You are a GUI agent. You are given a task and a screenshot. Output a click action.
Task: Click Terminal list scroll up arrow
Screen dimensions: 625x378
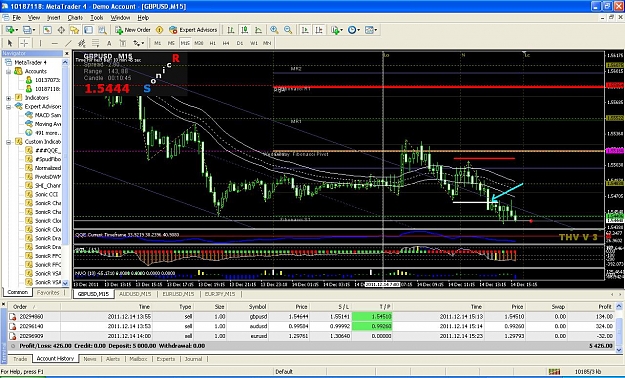619,306
